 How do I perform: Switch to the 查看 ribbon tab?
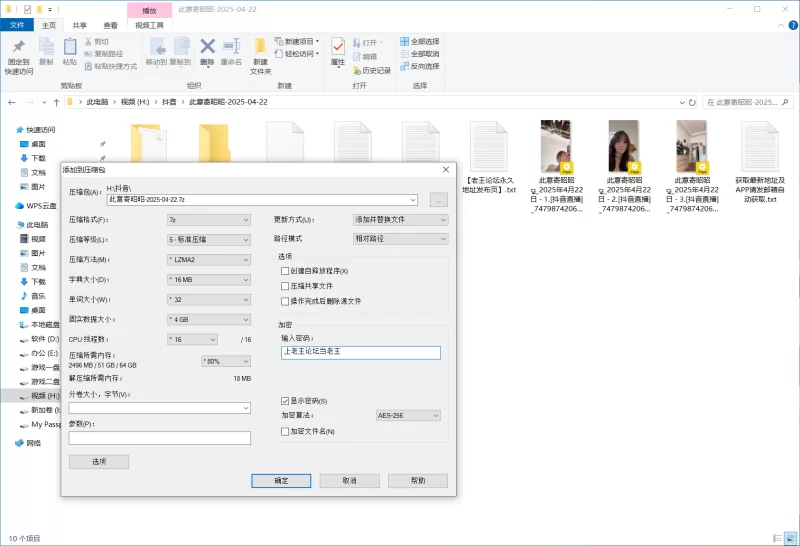(x=110, y=25)
